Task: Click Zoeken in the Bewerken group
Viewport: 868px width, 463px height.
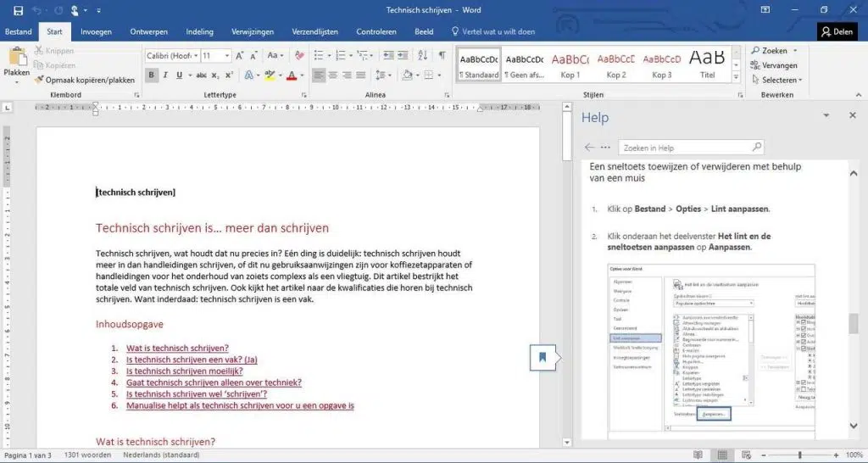Action: click(770, 50)
